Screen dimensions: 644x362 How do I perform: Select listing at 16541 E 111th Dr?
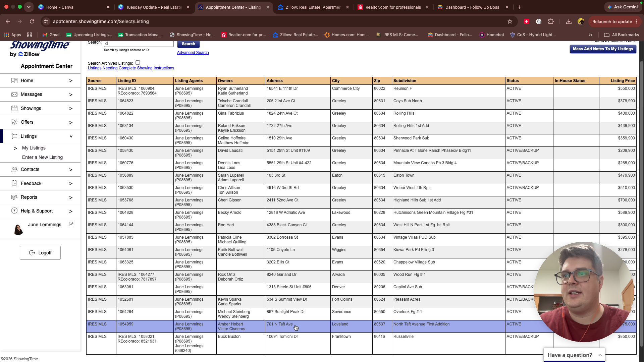point(361,91)
